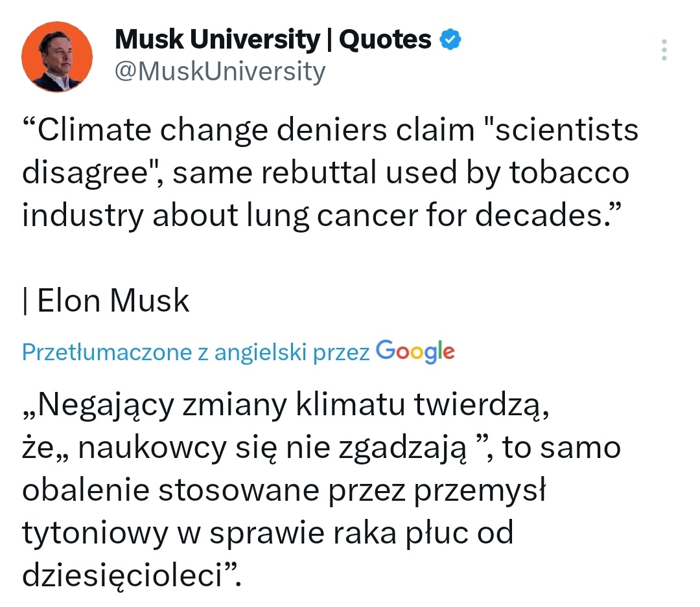The height and width of the screenshot is (607, 700).
Task: Click the Polish text "Negający zmiany klimatu twierdzą"
Action: tap(285, 406)
